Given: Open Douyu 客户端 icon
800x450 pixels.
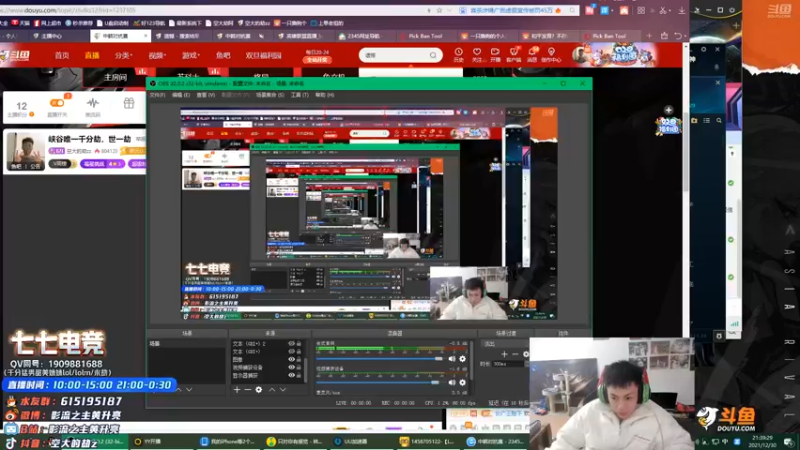Looking at the screenshot, I should (x=514, y=55).
